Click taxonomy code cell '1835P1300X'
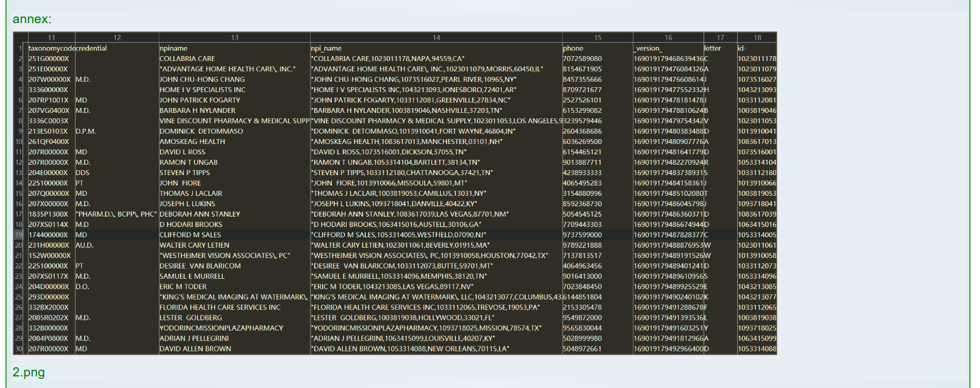The height and width of the screenshot is (388, 980). (51, 214)
